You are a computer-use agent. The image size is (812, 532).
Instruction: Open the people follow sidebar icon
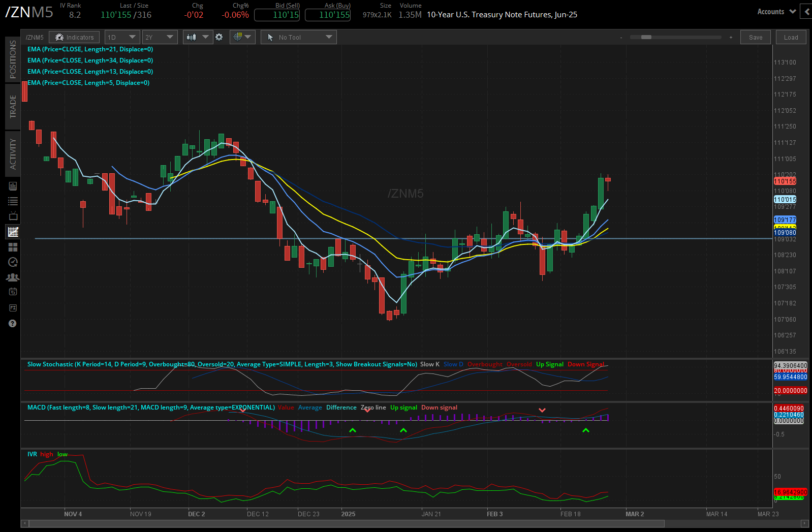click(x=13, y=277)
